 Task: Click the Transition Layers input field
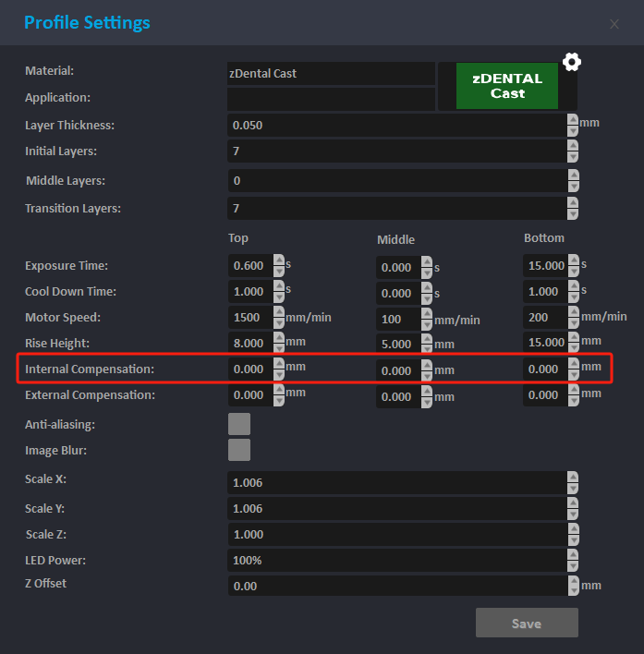(396, 209)
